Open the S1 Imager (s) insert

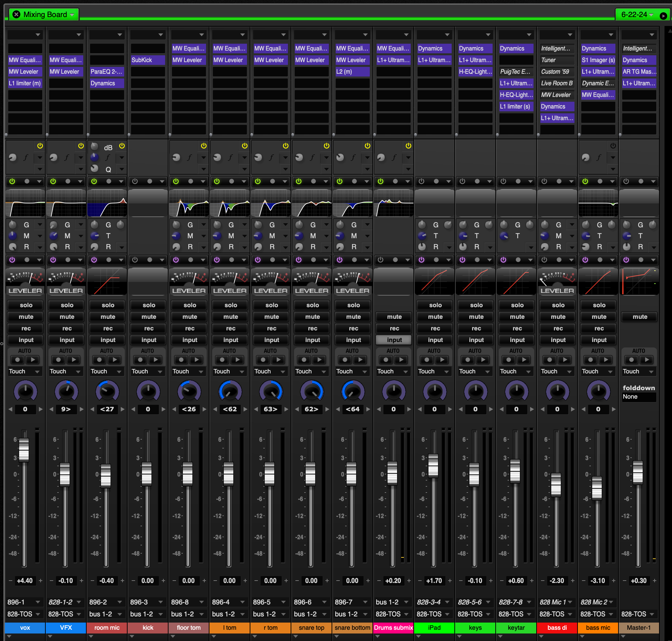click(x=598, y=60)
